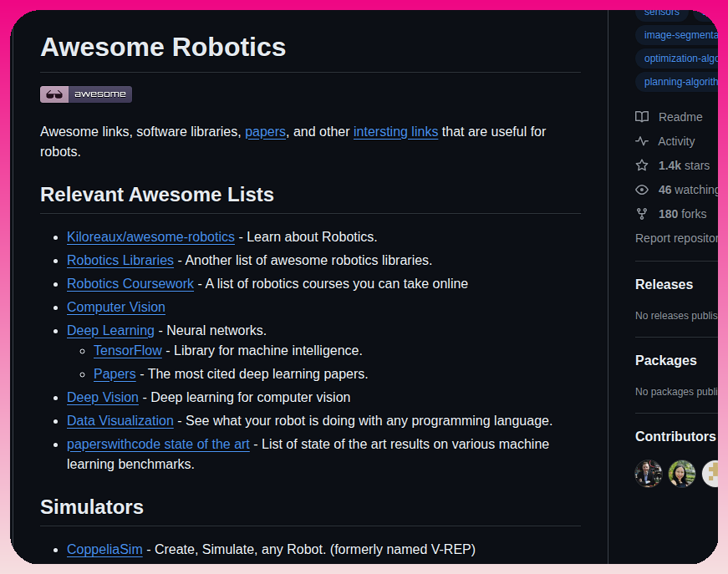Open the Deep Learning link
Viewport: 728px width, 574px height.
pyautogui.click(x=110, y=330)
